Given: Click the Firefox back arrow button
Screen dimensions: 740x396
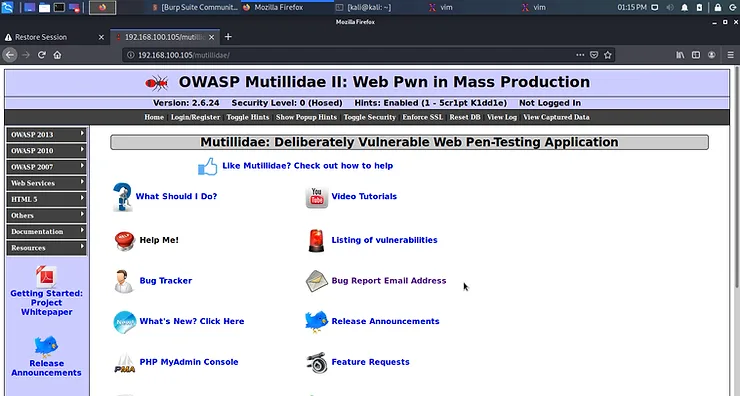Looking at the screenshot, I should click(x=10, y=55).
